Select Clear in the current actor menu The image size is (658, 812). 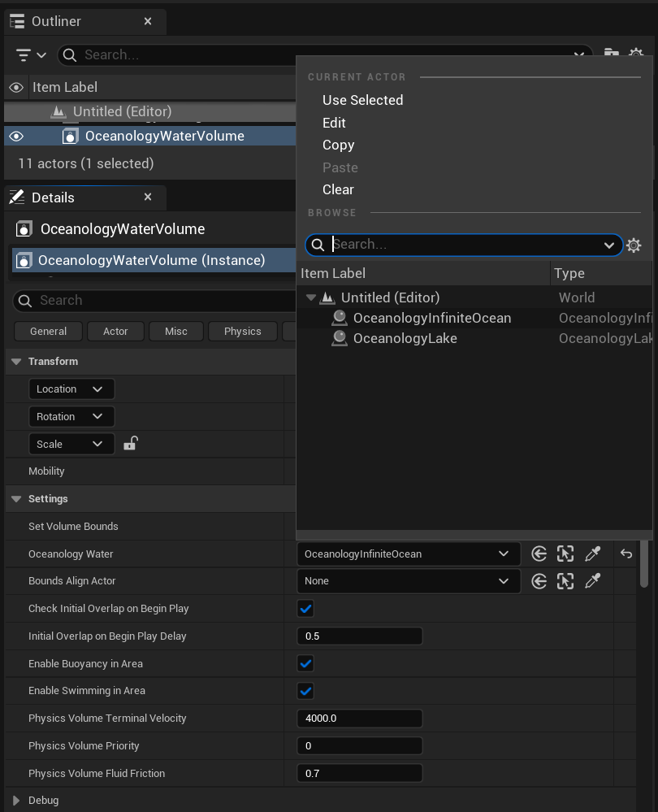(x=338, y=189)
